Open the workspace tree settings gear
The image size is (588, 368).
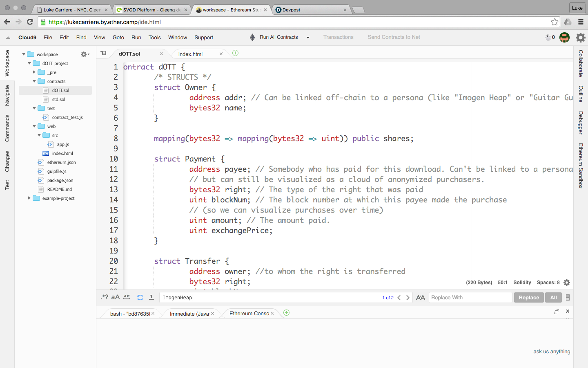(x=85, y=54)
